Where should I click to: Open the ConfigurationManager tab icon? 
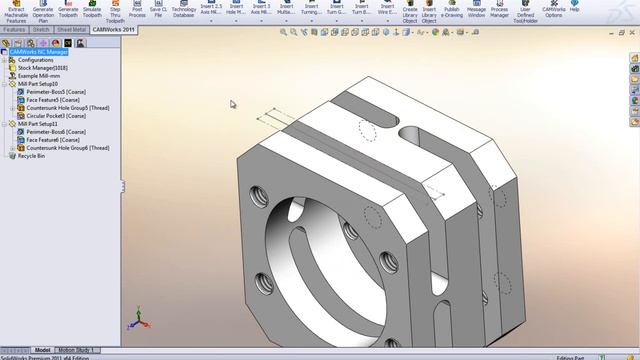(x=31, y=43)
